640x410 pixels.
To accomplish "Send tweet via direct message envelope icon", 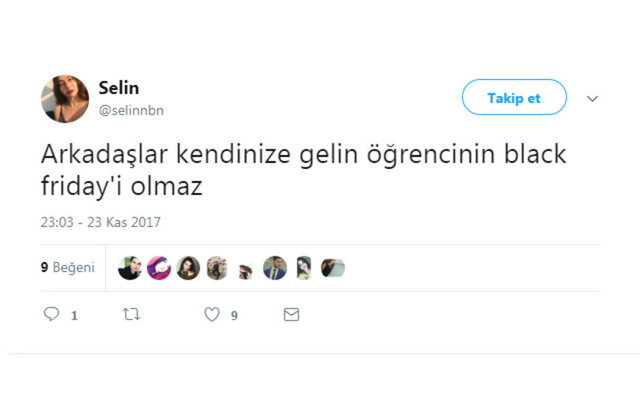I will (291, 315).
